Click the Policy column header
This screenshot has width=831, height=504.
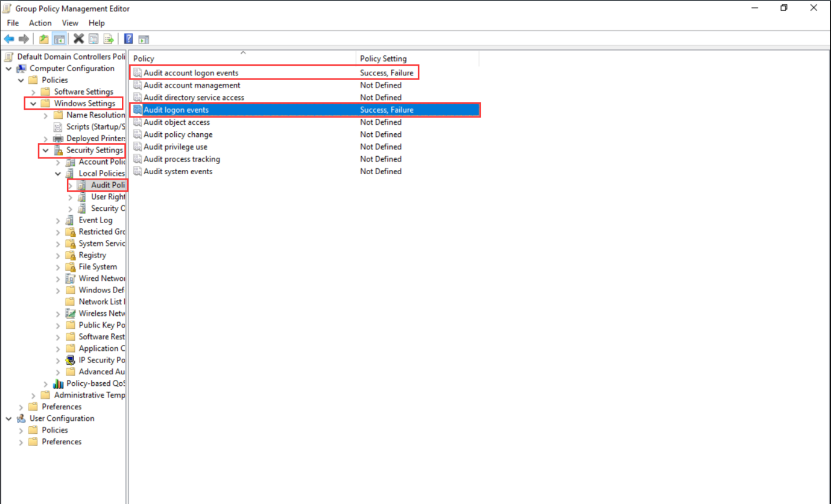click(241, 58)
